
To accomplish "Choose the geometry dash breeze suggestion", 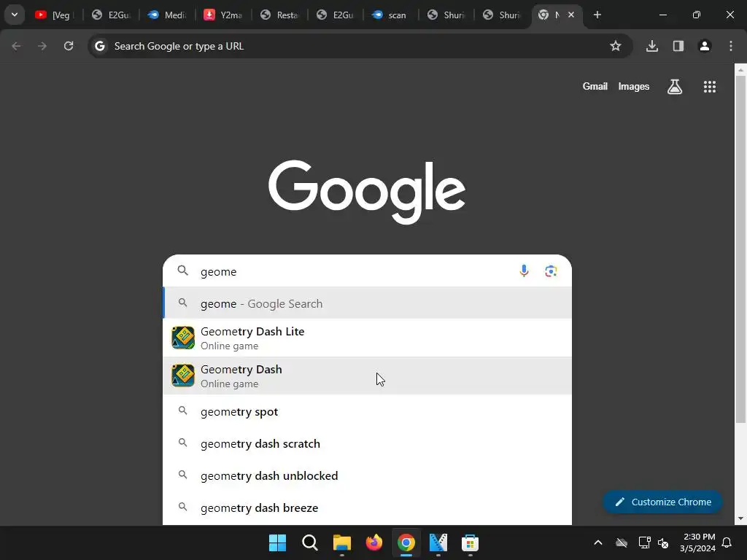I will point(367,507).
